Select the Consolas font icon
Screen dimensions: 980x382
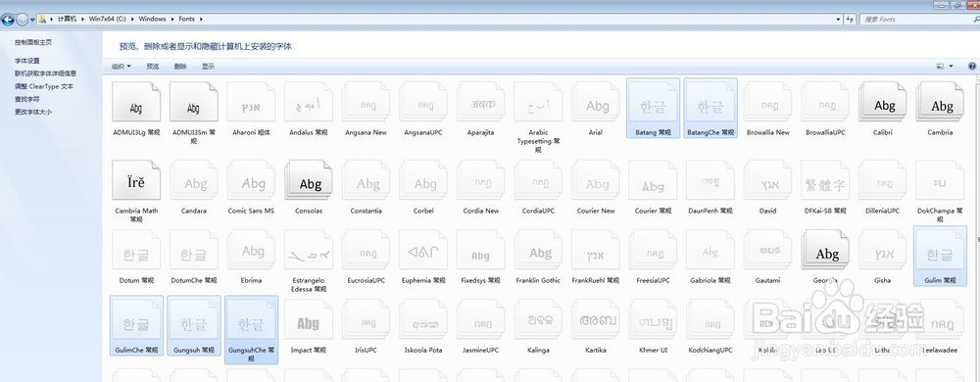click(x=309, y=180)
